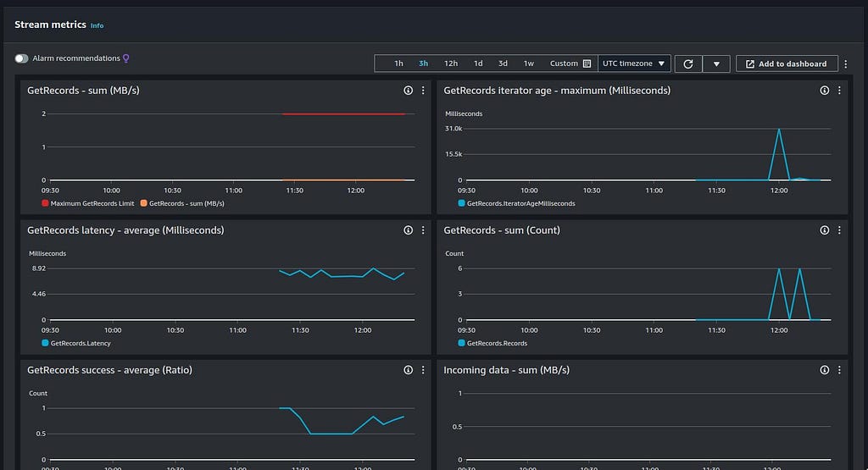Click the Custom range calendar icon
The width and height of the screenshot is (868, 470).
click(587, 64)
